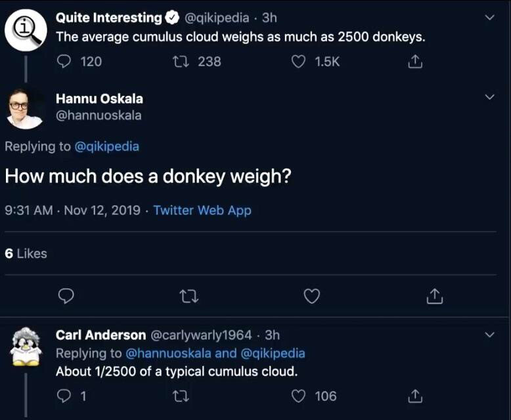Viewport: 511px width, 420px height.
Task: Share Hannu Oskala's tweet
Action: point(434,297)
